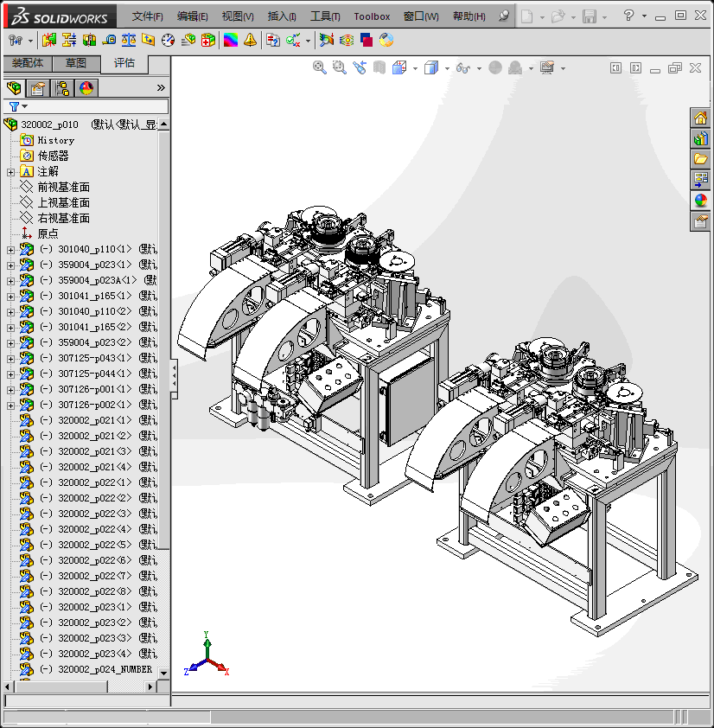The width and height of the screenshot is (714, 728).
Task: Open the tree filter funnel dropdown
Action: point(17,106)
